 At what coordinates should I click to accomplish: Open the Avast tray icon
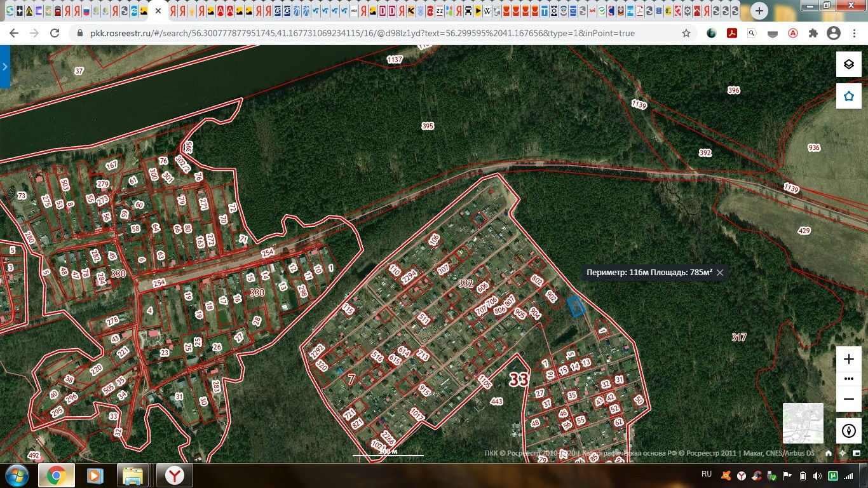tap(726, 475)
